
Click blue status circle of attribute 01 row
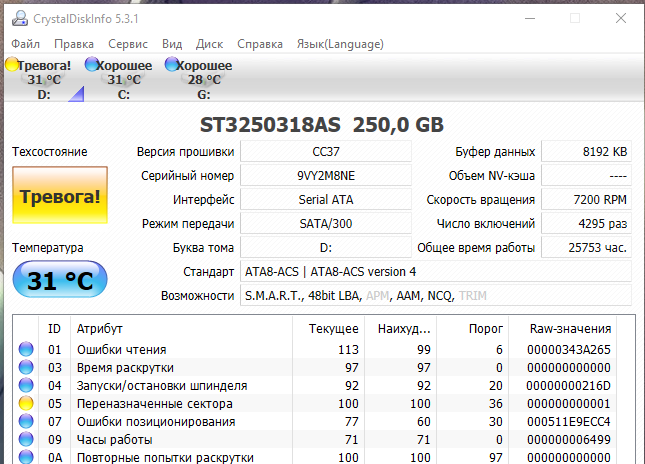coord(26,349)
